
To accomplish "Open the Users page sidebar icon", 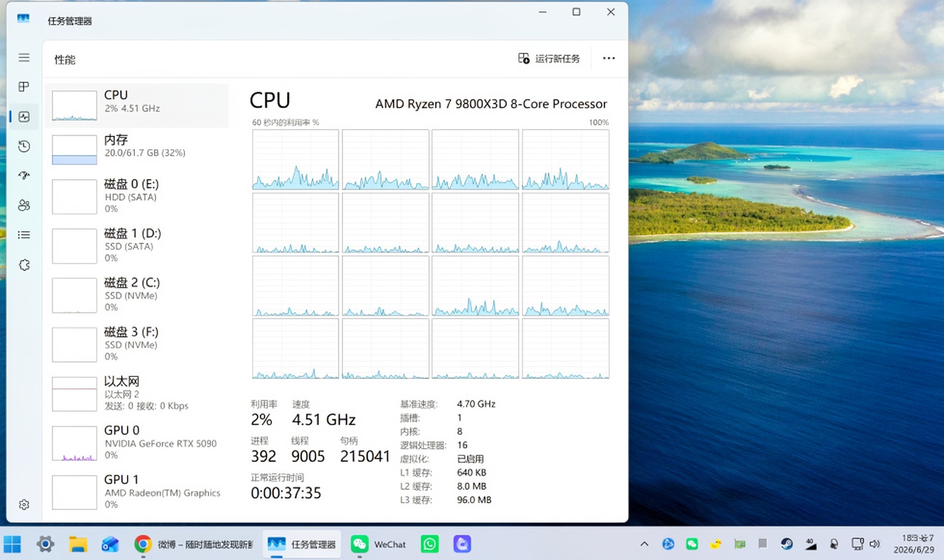I will pos(24,205).
